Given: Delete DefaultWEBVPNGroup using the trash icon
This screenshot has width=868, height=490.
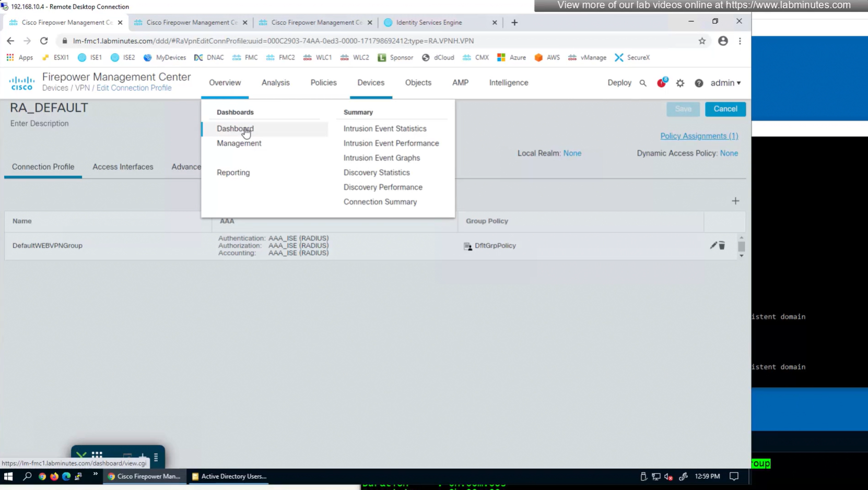Looking at the screenshot, I should point(722,245).
